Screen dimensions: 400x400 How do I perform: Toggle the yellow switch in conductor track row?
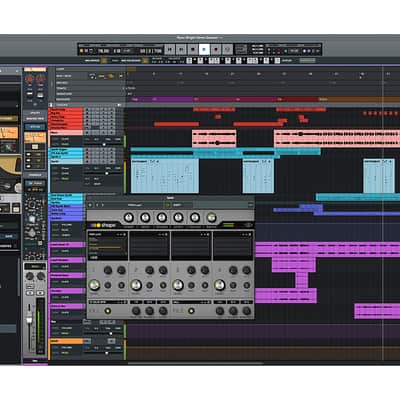coord(110,76)
